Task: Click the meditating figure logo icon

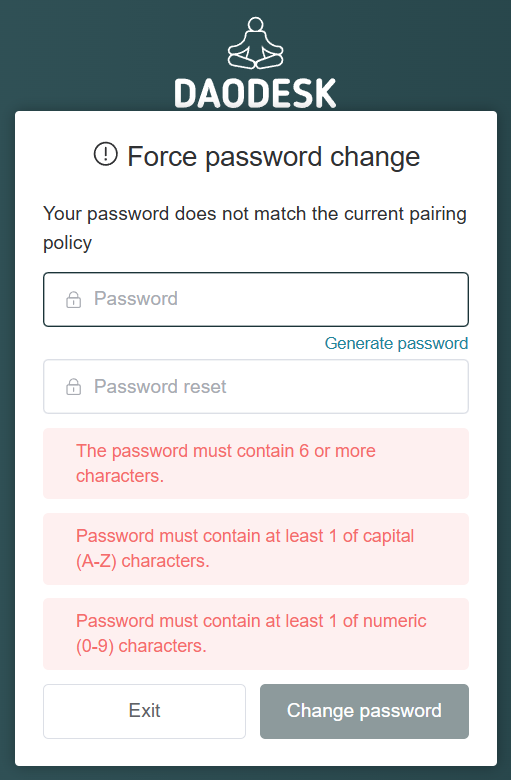Action: coord(255,43)
